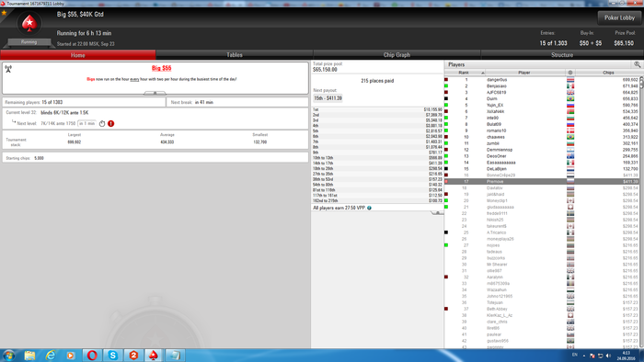The image size is (644, 362).
Task: Open the next payout 15th dropdown
Action: pyautogui.click(x=328, y=98)
